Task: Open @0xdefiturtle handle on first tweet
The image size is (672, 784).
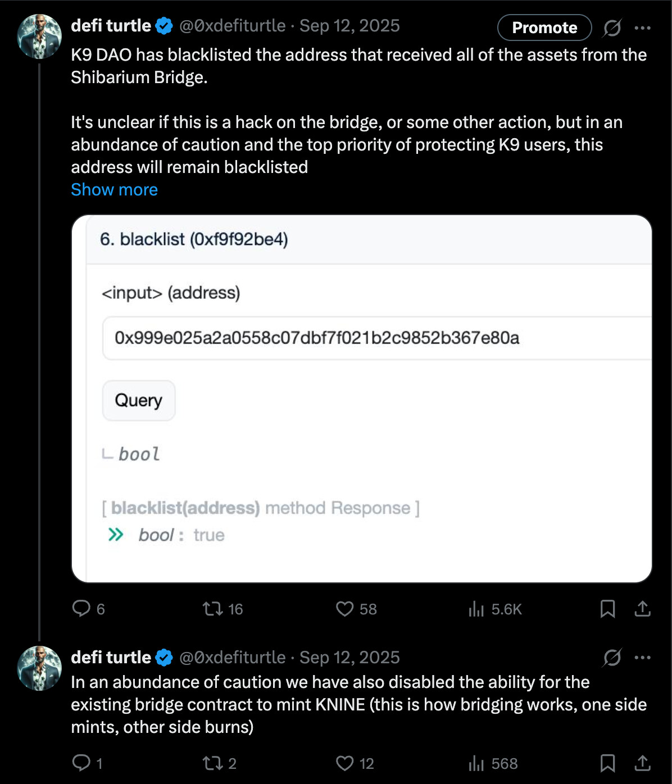Action: point(232,26)
